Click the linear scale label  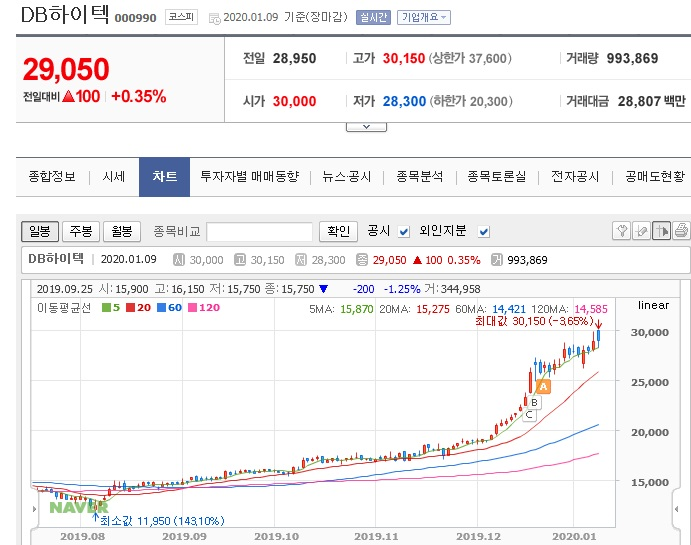click(653, 305)
